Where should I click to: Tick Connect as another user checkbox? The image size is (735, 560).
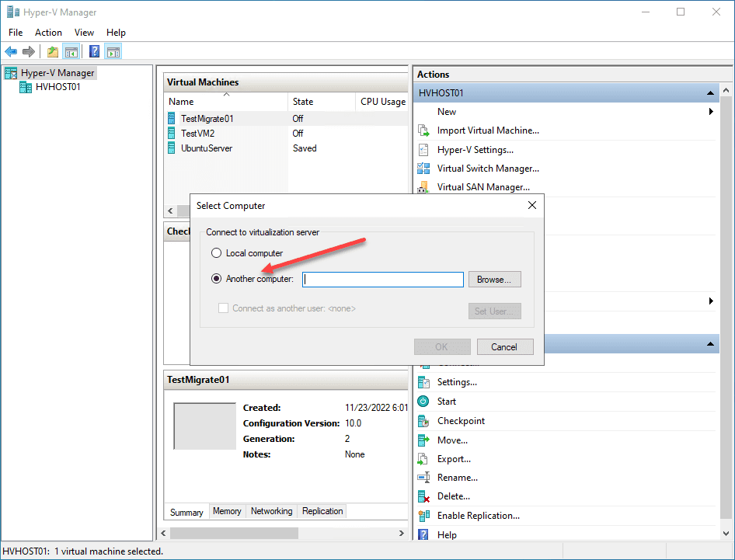click(x=224, y=308)
